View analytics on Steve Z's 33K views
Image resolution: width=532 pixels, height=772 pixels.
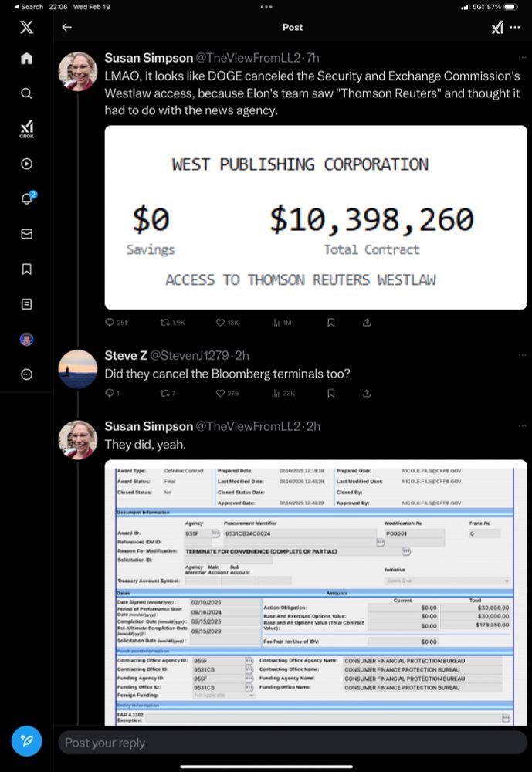pyautogui.click(x=283, y=393)
